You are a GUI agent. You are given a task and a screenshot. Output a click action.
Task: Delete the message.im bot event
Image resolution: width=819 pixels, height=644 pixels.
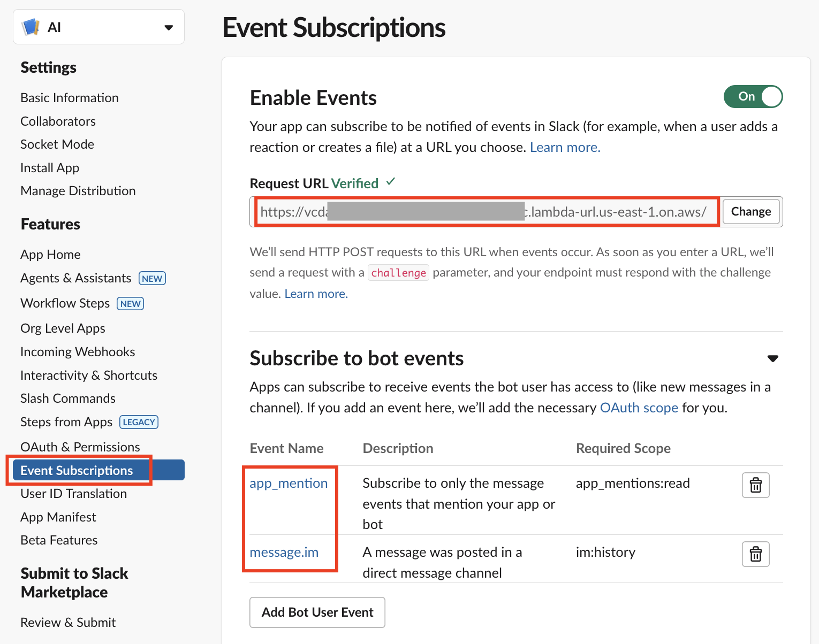755,554
